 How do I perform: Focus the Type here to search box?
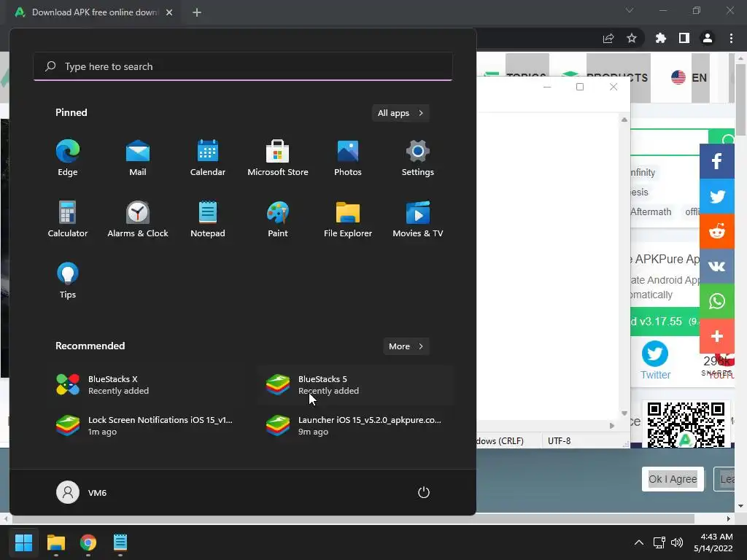[x=243, y=66]
